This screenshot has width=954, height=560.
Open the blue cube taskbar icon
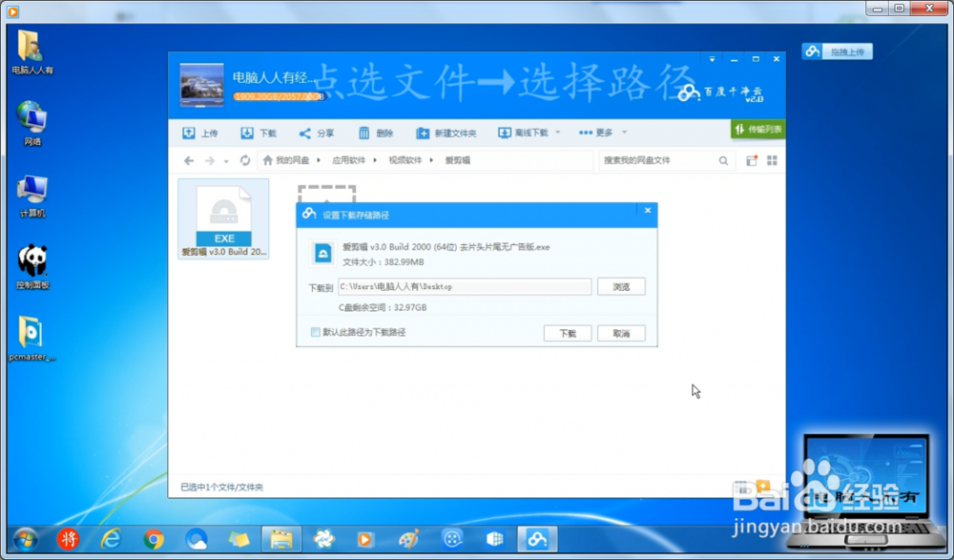point(494,539)
